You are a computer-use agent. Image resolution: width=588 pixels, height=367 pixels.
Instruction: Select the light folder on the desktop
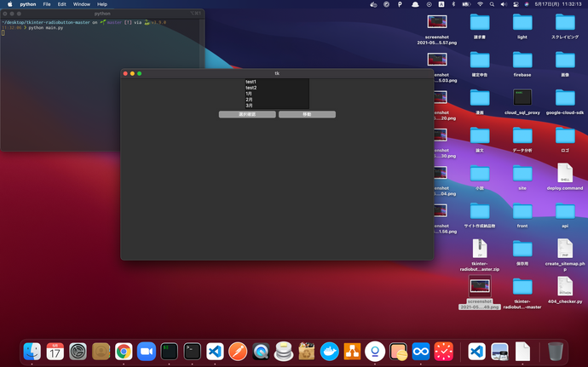[x=522, y=26]
